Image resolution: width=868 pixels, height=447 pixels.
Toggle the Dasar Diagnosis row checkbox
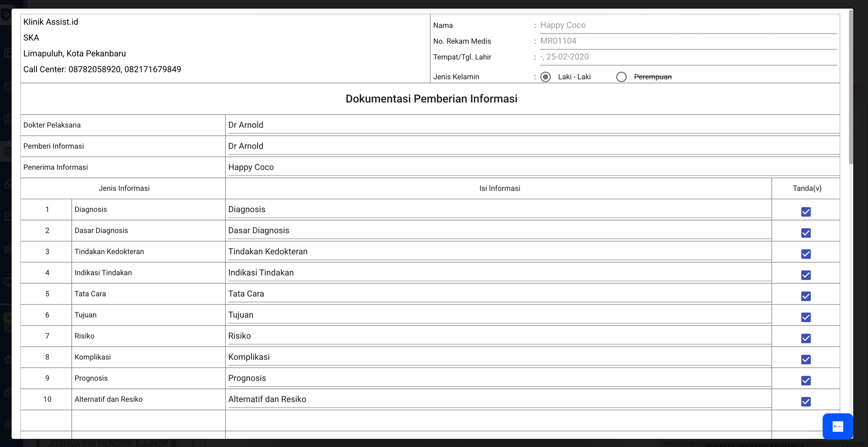tap(806, 233)
